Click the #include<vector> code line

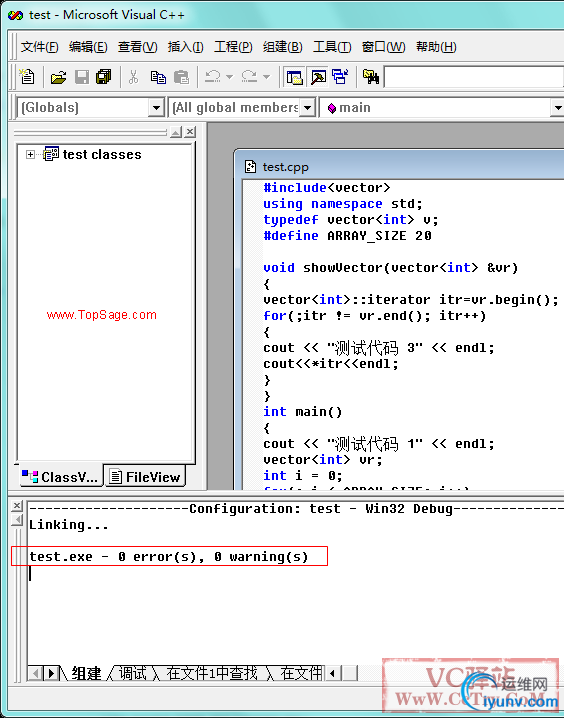[327, 188]
